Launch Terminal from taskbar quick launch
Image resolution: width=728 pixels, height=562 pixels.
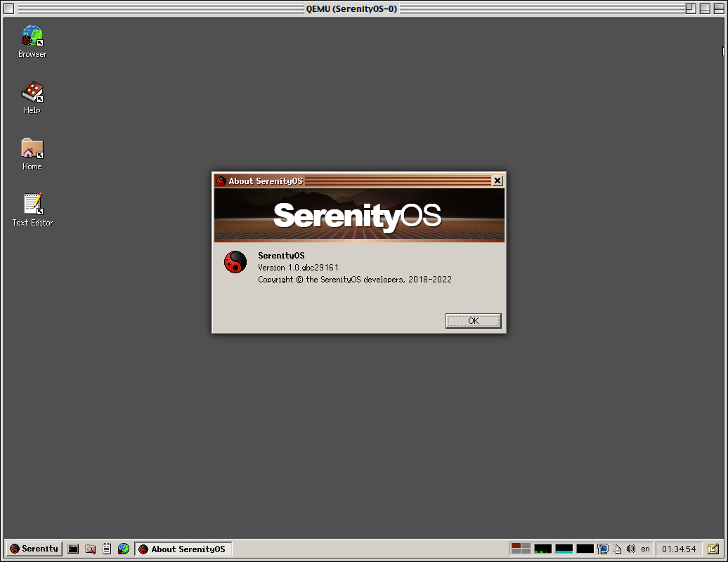pyautogui.click(x=73, y=549)
